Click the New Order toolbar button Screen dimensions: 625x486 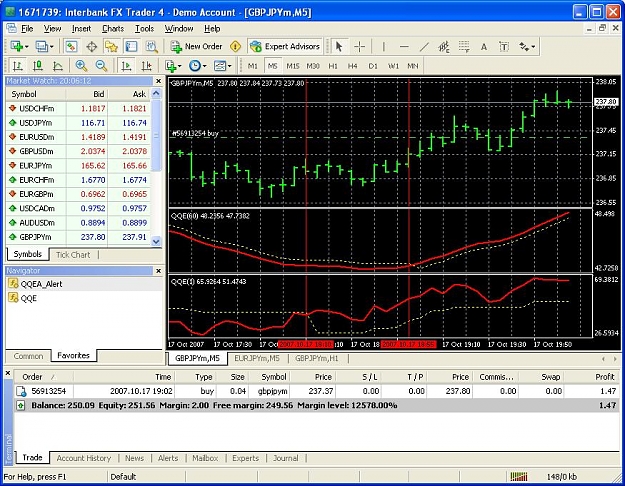(196, 47)
